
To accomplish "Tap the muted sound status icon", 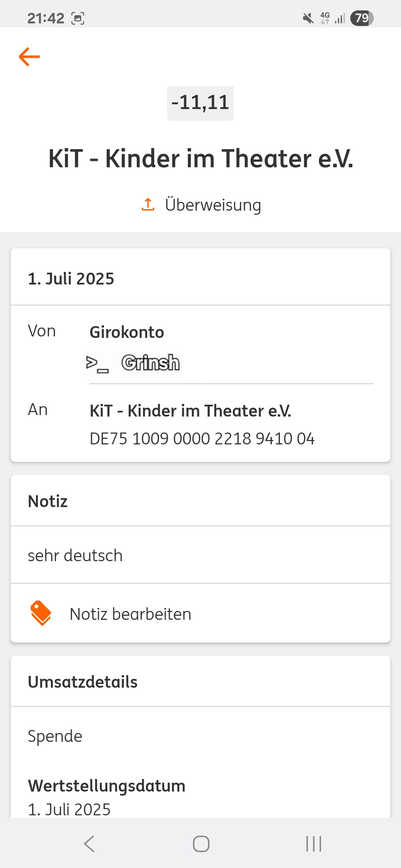I will coord(308,18).
